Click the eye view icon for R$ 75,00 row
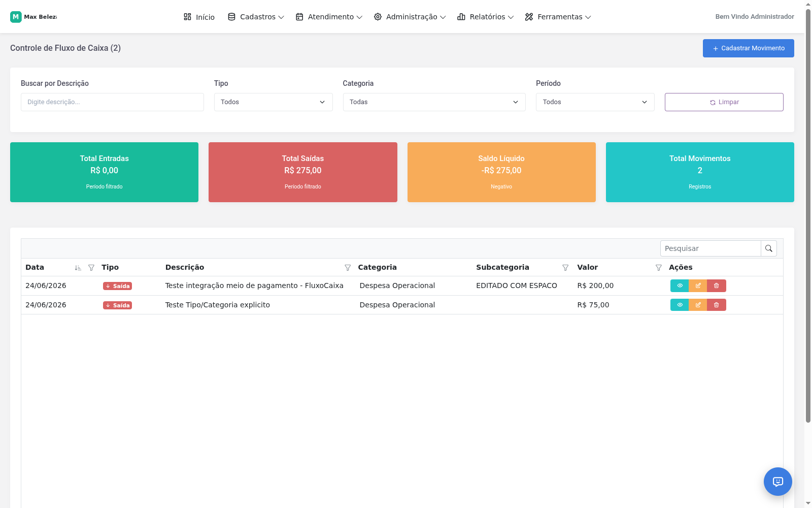812x508 pixels. 680,305
